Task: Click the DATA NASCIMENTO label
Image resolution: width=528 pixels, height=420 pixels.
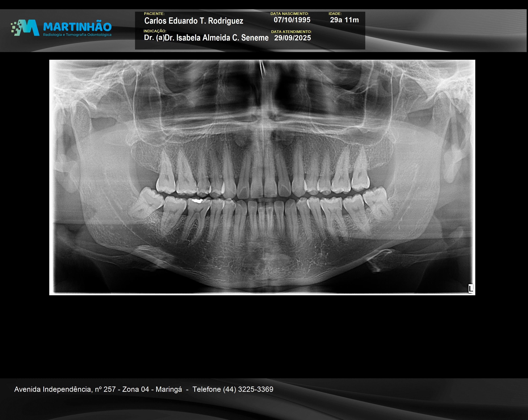Action: coord(290,14)
